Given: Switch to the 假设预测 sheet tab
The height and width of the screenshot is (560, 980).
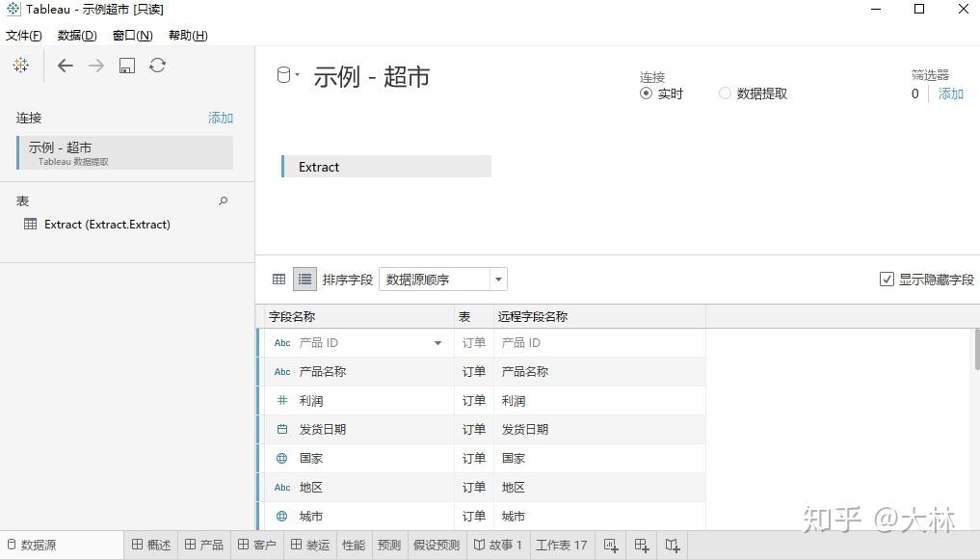Looking at the screenshot, I should (x=437, y=545).
